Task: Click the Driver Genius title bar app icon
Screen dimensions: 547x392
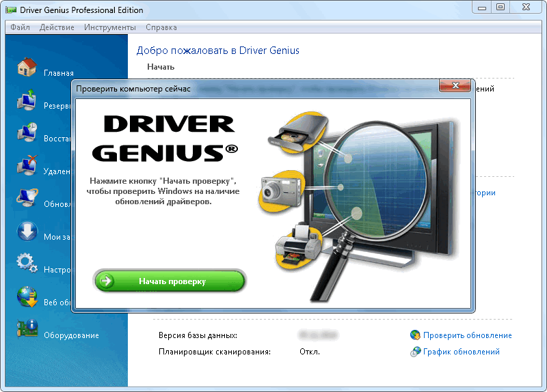Action: [11, 10]
